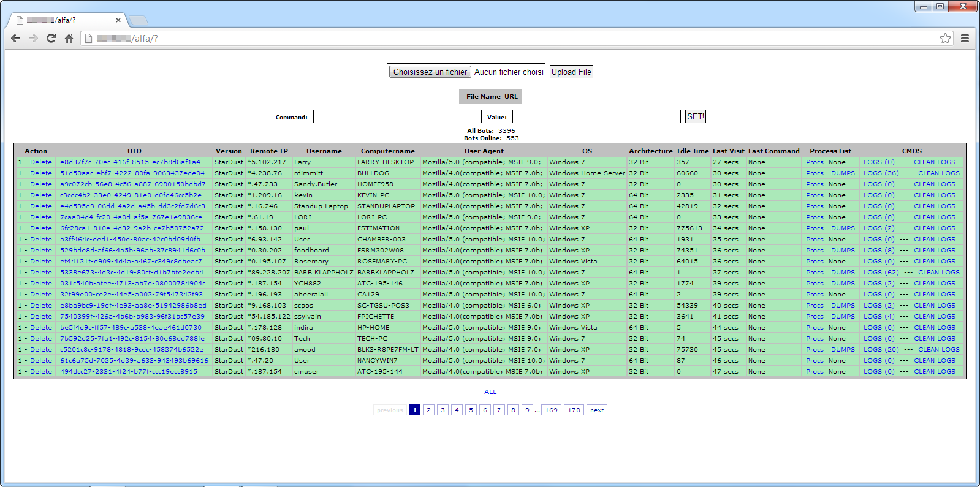Open UID 51d50aac-ebf7-4222-80fa-9063437ede04 link
Screen dimensions: 980x487
132,173
